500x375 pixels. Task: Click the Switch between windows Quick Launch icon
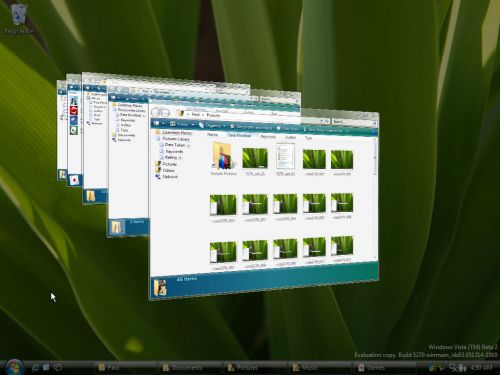(x=58, y=367)
